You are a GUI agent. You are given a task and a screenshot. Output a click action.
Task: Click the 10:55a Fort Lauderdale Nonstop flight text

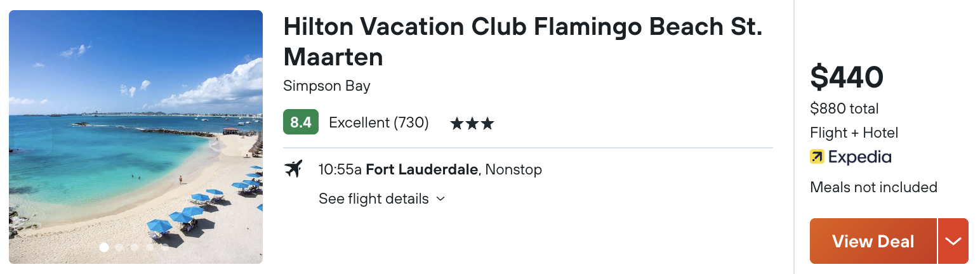pyautogui.click(x=430, y=170)
